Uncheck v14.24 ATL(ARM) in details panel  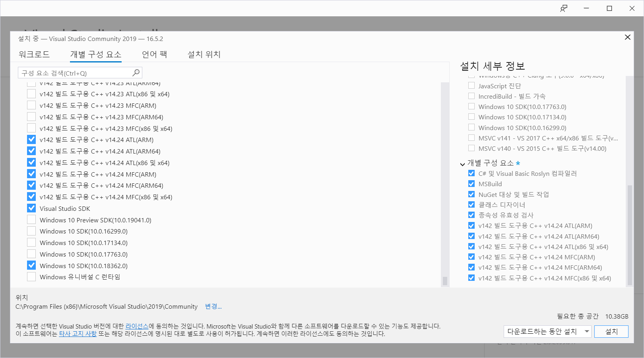click(x=471, y=226)
